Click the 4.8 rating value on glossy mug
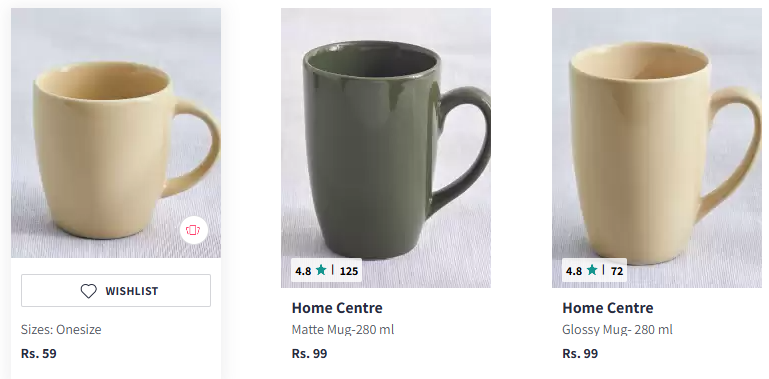The width and height of the screenshot is (769, 379). pos(574,271)
